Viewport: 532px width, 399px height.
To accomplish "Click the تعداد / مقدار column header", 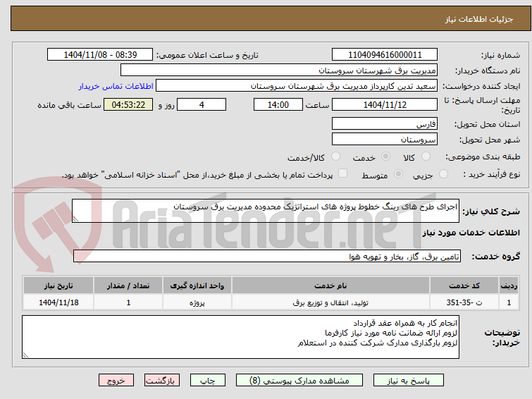I will coord(128,286).
